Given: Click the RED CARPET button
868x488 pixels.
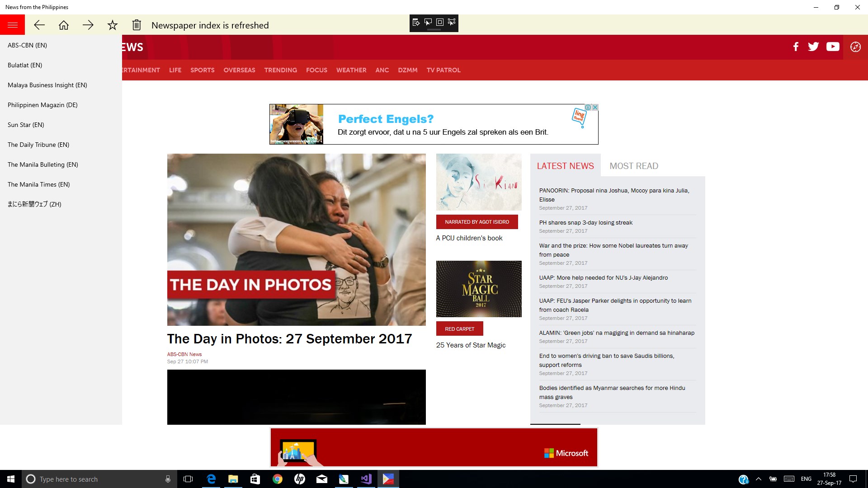Looking at the screenshot, I should point(459,329).
